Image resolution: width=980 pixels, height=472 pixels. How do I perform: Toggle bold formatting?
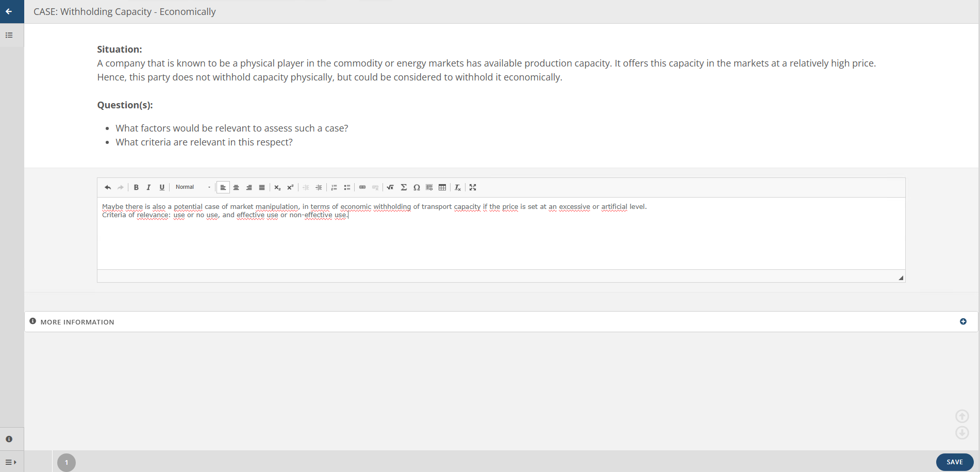[136, 187]
